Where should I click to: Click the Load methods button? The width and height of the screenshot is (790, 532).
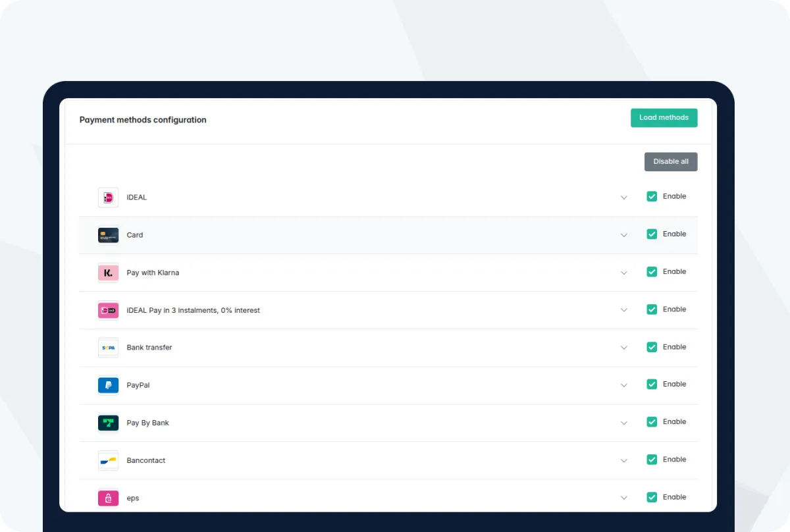coord(664,118)
